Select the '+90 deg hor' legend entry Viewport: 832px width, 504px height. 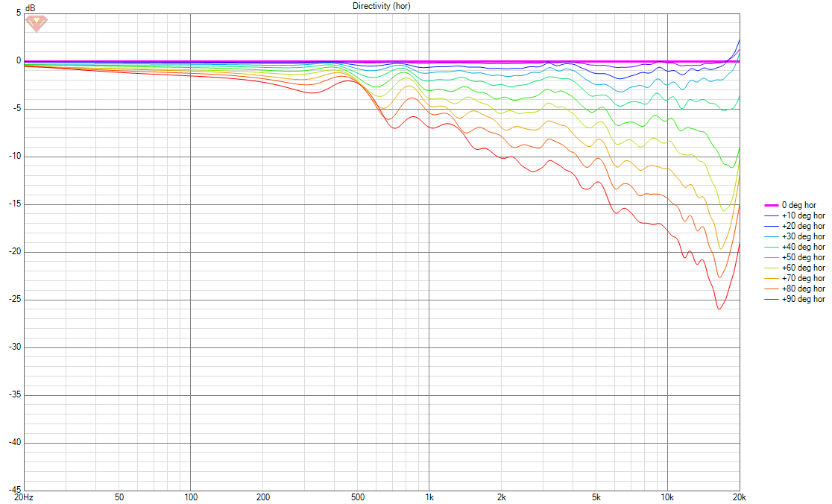tap(794, 299)
